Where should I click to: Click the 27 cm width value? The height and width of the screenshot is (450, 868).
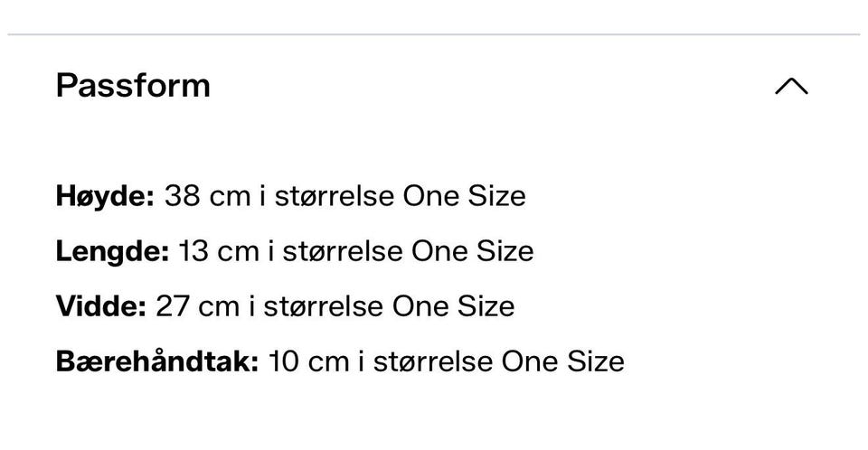coord(198,306)
